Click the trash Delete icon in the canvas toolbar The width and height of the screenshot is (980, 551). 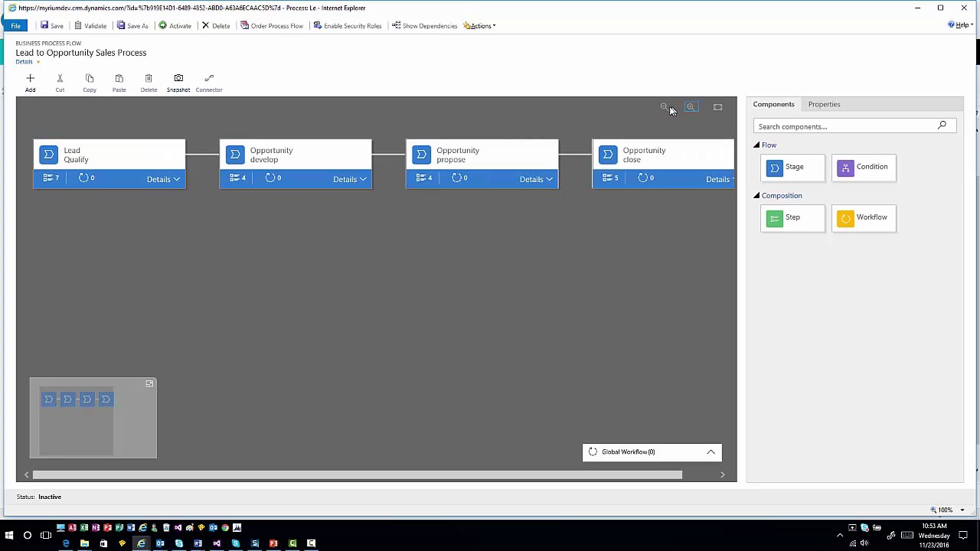[149, 78]
